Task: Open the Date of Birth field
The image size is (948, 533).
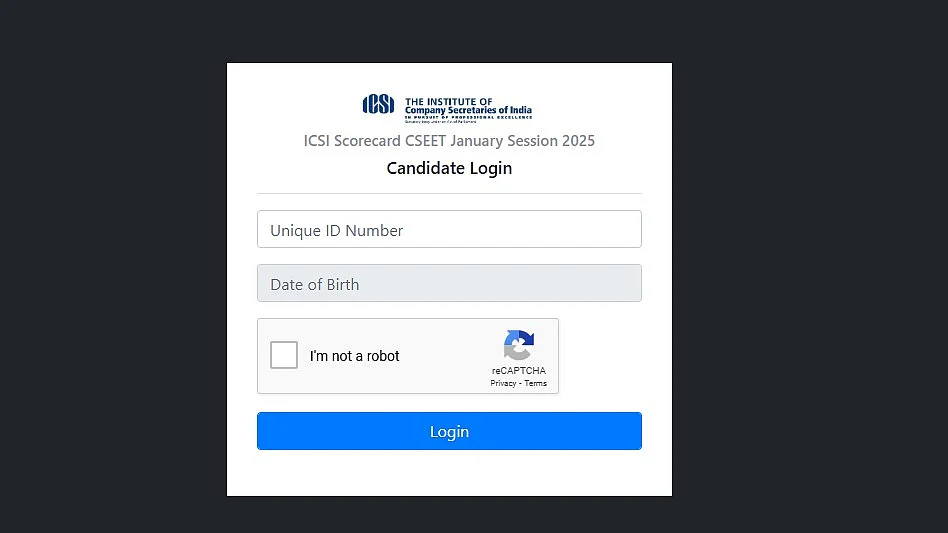Action: (x=449, y=283)
